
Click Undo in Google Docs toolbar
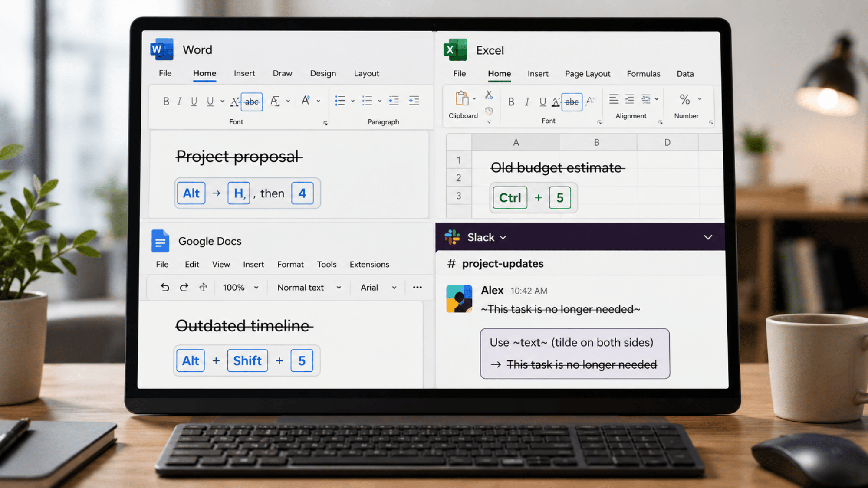pos(164,287)
